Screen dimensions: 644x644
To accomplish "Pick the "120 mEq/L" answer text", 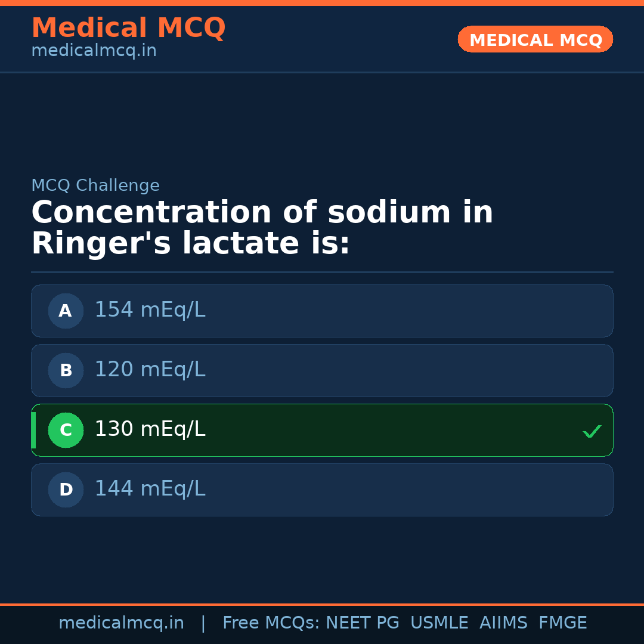I will point(150,370).
